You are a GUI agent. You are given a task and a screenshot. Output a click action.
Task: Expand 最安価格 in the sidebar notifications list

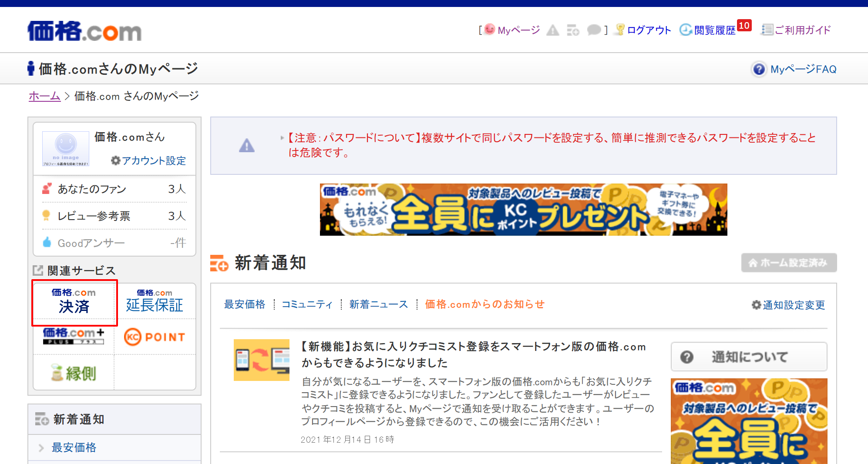click(x=74, y=447)
